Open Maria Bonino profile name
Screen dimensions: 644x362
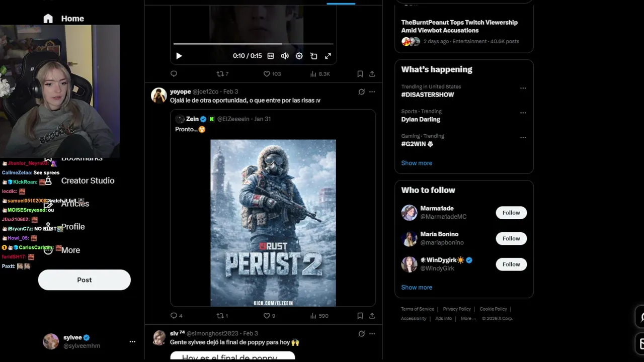coord(439,234)
